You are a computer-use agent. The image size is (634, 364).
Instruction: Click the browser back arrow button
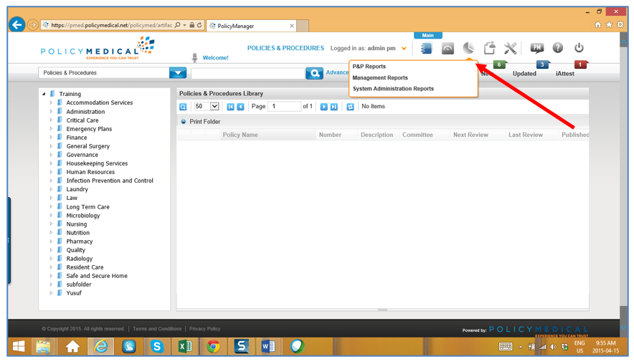click(x=17, y=25)
